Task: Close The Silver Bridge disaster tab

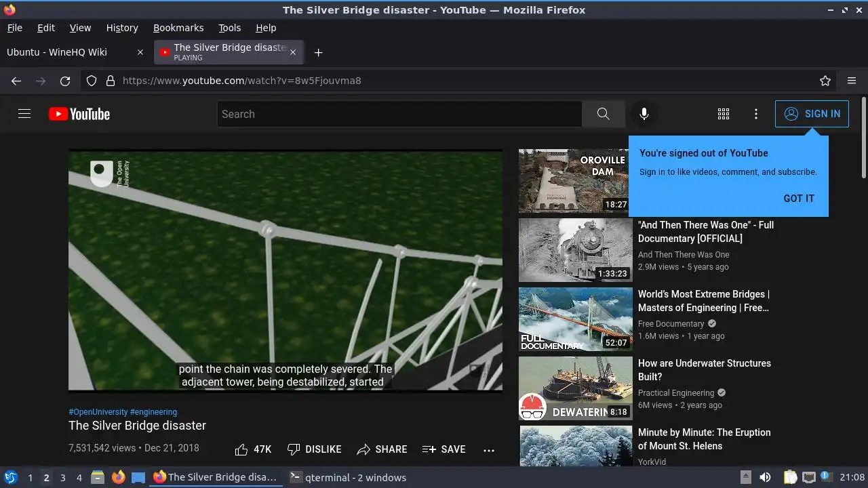Action: point(293,52)
